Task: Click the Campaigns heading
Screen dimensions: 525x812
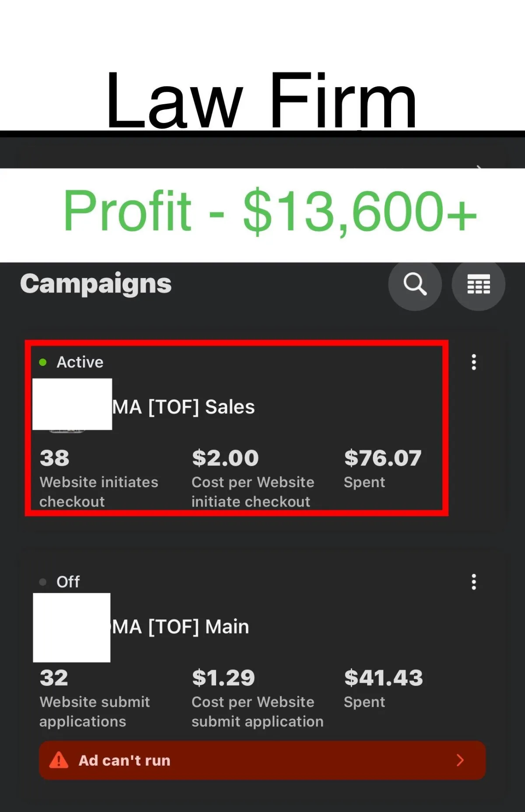Action: 96,284
